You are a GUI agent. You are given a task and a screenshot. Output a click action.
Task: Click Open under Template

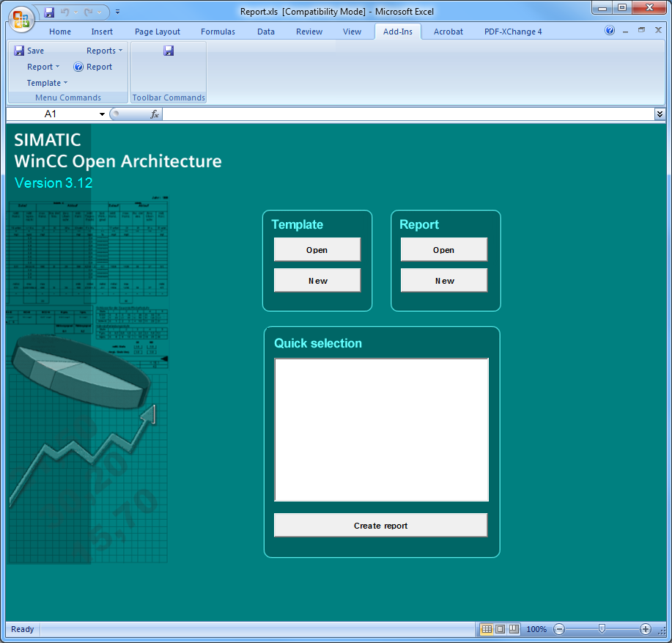pos(317,249)
